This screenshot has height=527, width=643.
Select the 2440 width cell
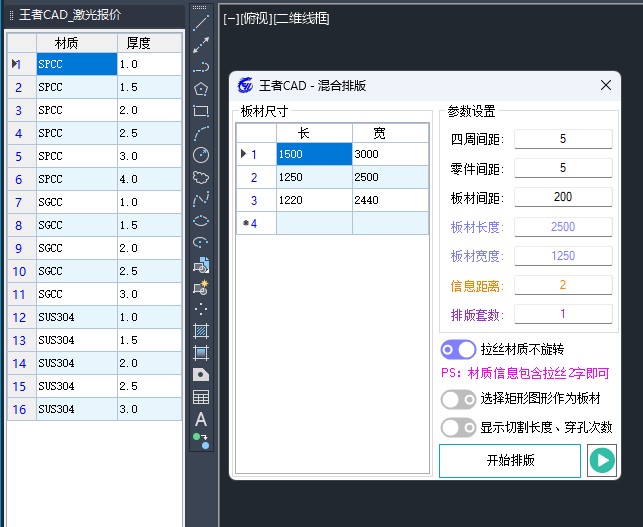tap(390, 200)
